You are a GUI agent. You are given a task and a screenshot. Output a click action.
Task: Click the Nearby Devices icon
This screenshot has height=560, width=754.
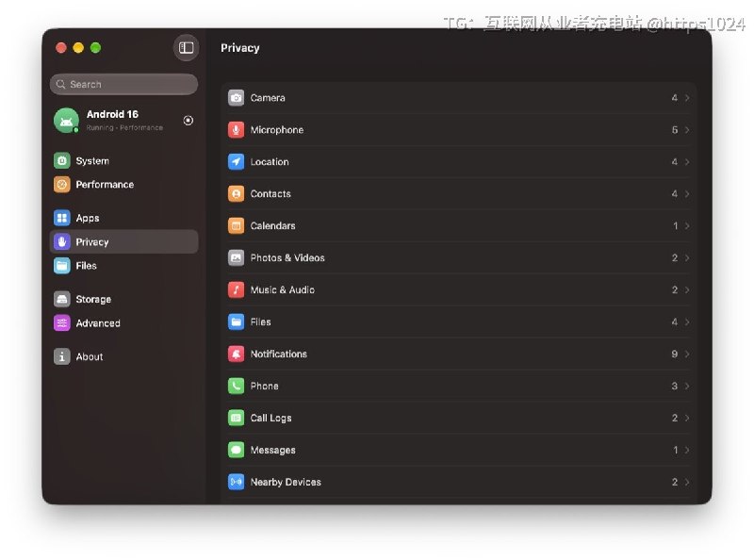[237, 482]
